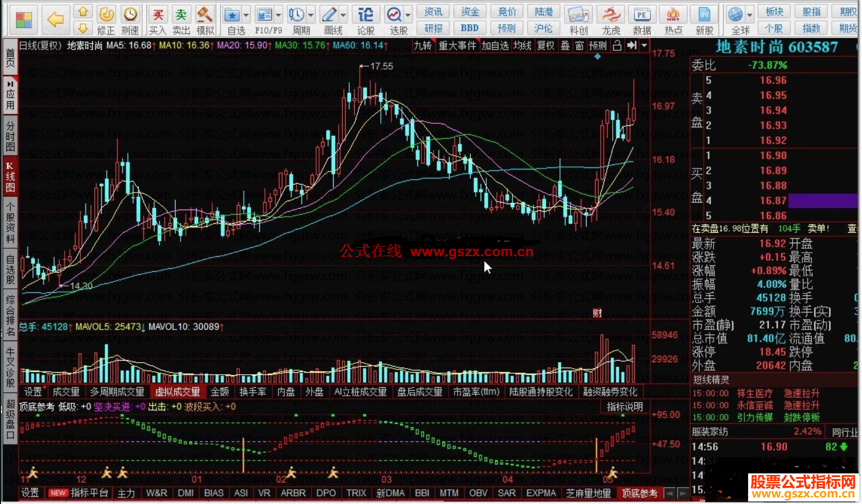862x504 pixels.
Task: Select the BIAS indicator tab
Action: [x=214, y=493]
